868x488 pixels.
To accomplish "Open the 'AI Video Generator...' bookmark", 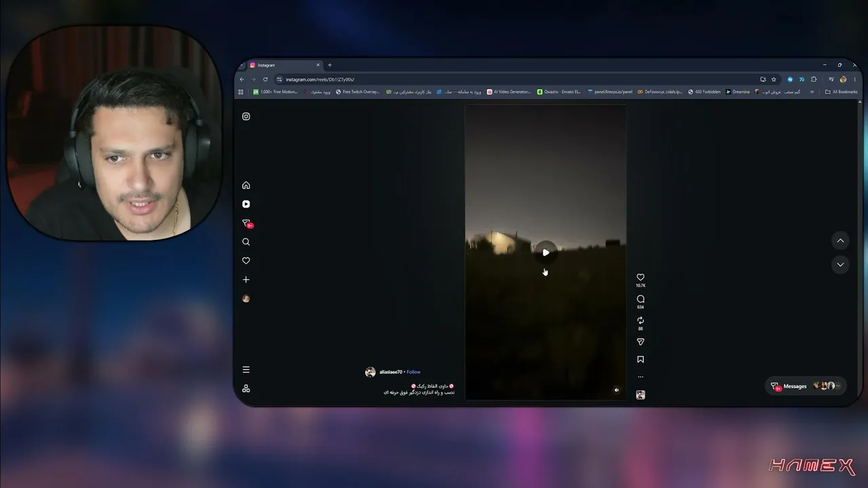I will [x=509, y=92].
